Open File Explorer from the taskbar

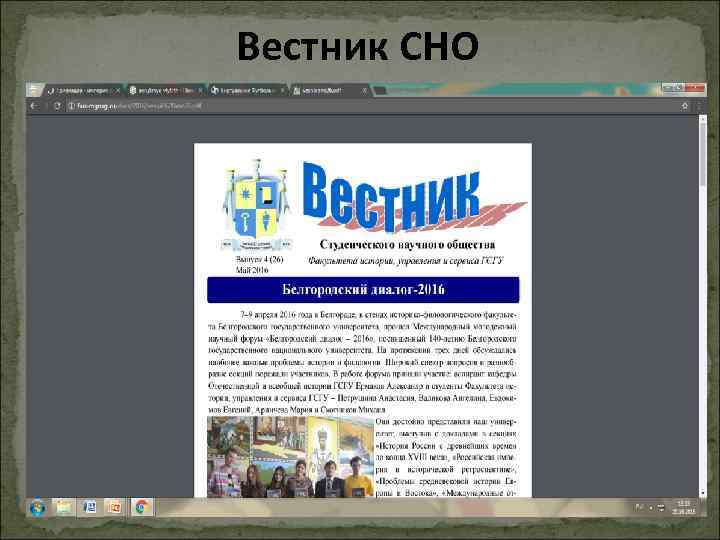[64, 507]
